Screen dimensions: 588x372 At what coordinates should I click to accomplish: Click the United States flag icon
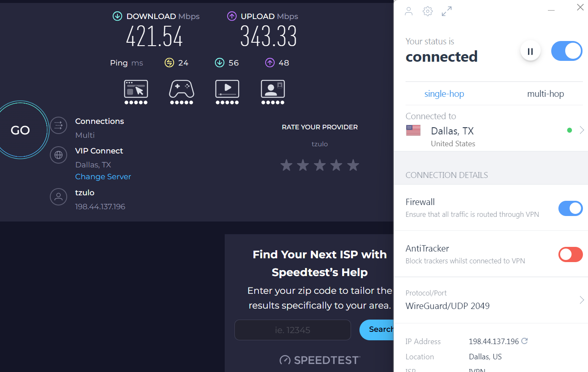click(413, 130)
